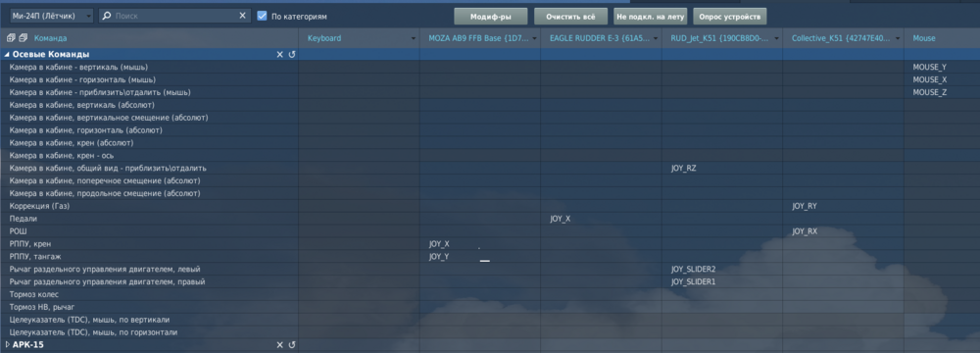This screenshot has height=353, width=980.
Task: Open EAGLE RUDDER E-3 column dropdown
Action: coord(656,39)
